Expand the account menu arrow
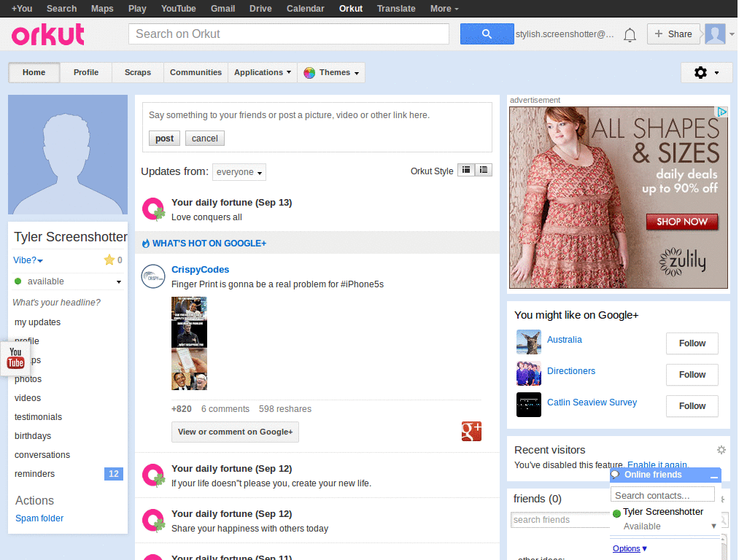Viewport: 747px width, 560px height. click(732, 34)
